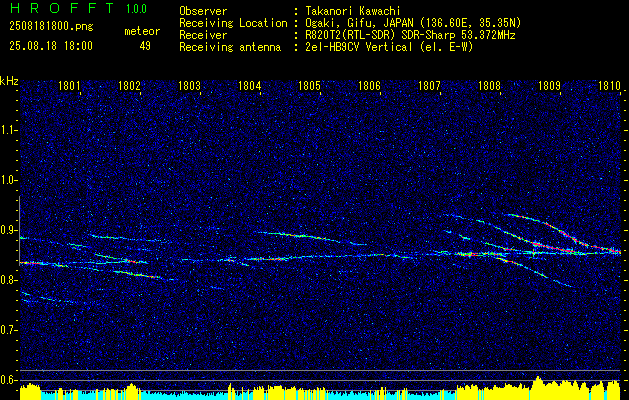This screenshot has height=400, width=629.
Task: Click the 1801 time axis marker
Action: tap(69, 85)
